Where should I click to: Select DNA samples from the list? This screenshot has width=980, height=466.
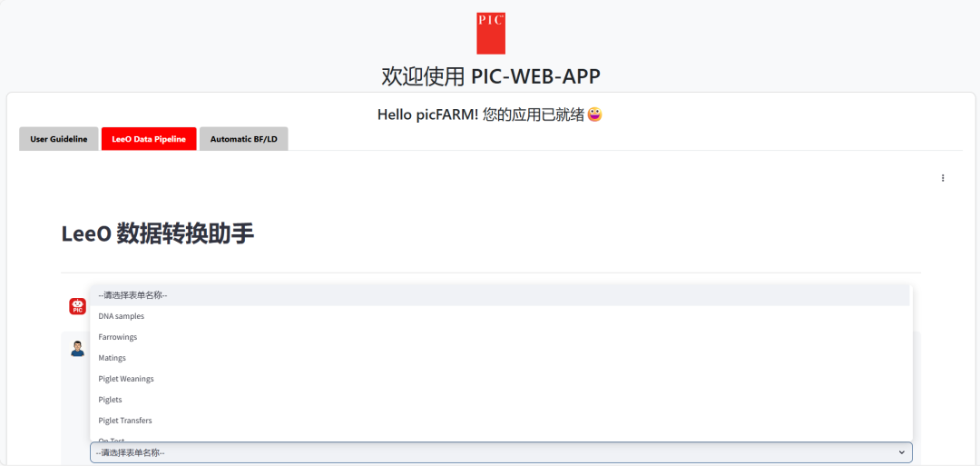click(x=122, y=316)
